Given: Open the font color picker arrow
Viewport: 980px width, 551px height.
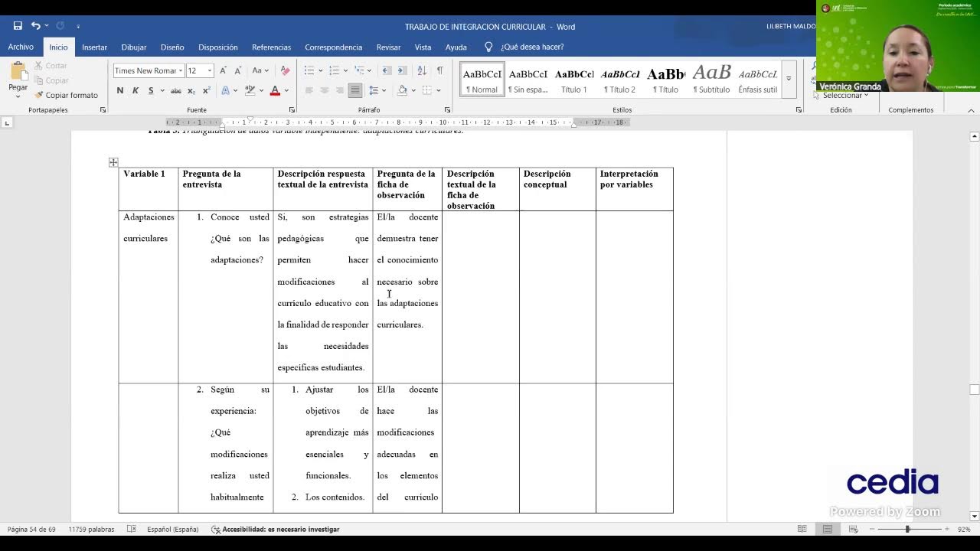Looking at the screenshot, I should pos(286,90).
